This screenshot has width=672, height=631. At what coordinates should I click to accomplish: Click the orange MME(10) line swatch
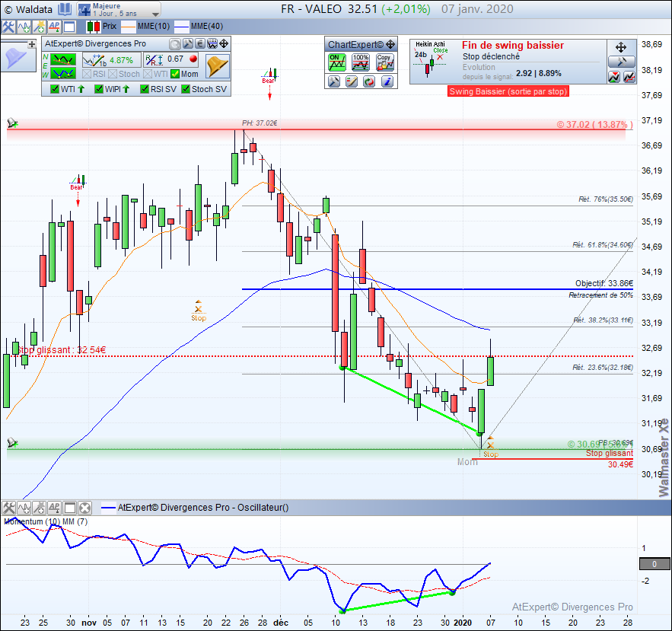[129, 27]
